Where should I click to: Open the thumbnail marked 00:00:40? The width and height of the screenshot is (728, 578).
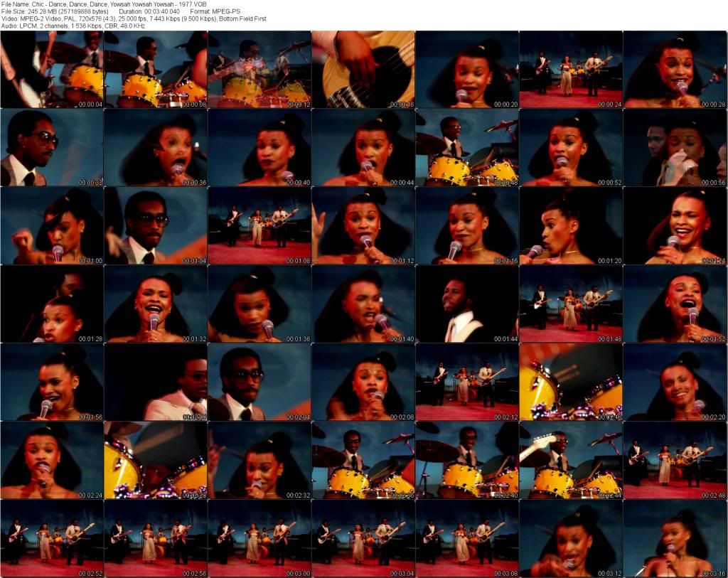259,148
